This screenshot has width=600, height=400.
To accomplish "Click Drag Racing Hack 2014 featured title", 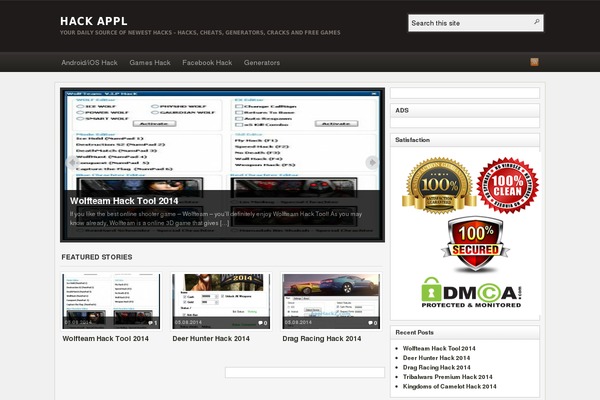I will click(x=321, y=338).
